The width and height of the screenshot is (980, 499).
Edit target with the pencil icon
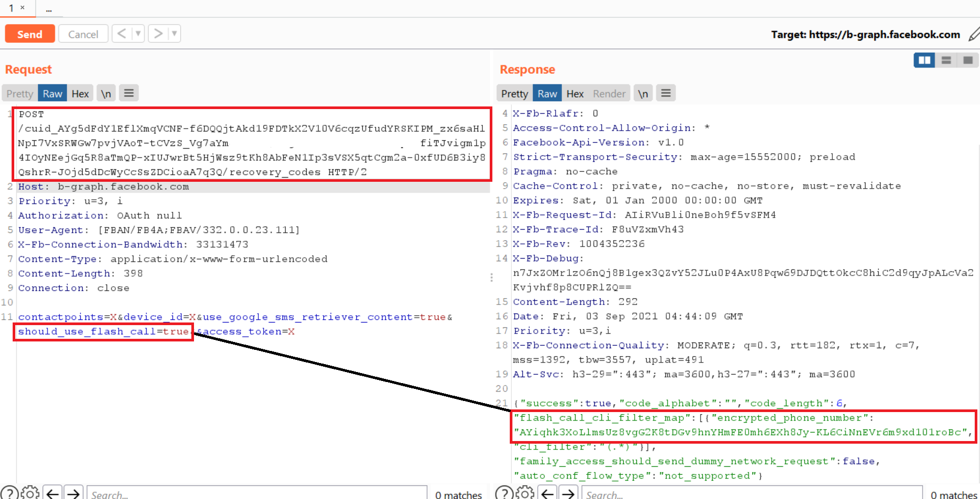(974, 35)
